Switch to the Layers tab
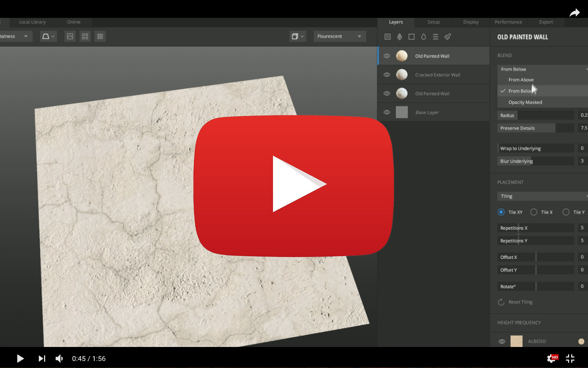Image resolution: width=588 pixels, height=368 pixels. click(x=396, y=22)
